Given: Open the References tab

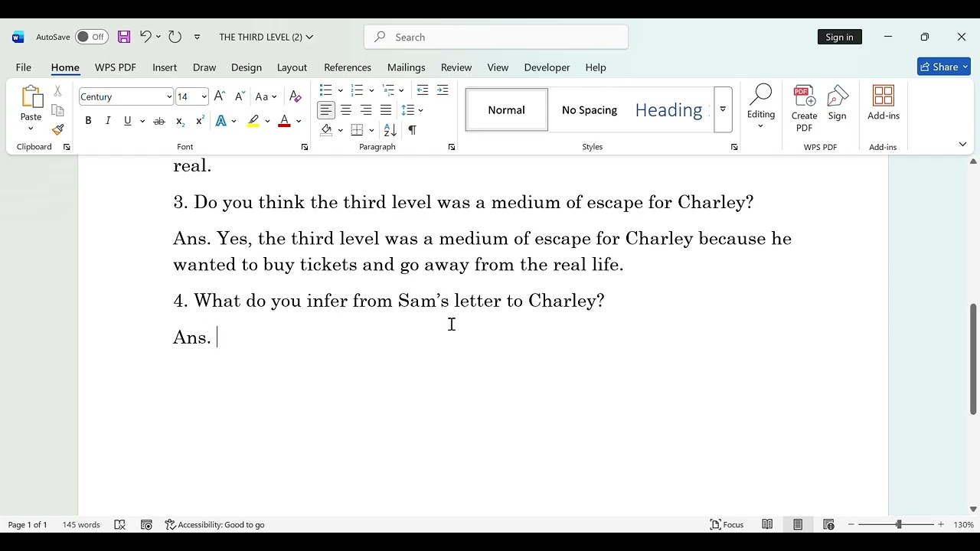Looking at the screenshot, I should (x=348, y=67).
